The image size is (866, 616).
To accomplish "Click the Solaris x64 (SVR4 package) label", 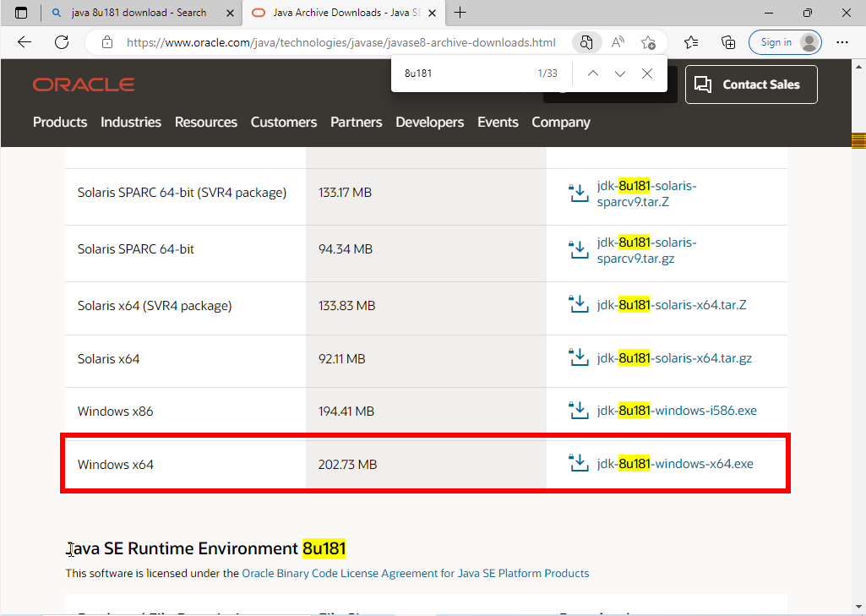I will [155, 306].
